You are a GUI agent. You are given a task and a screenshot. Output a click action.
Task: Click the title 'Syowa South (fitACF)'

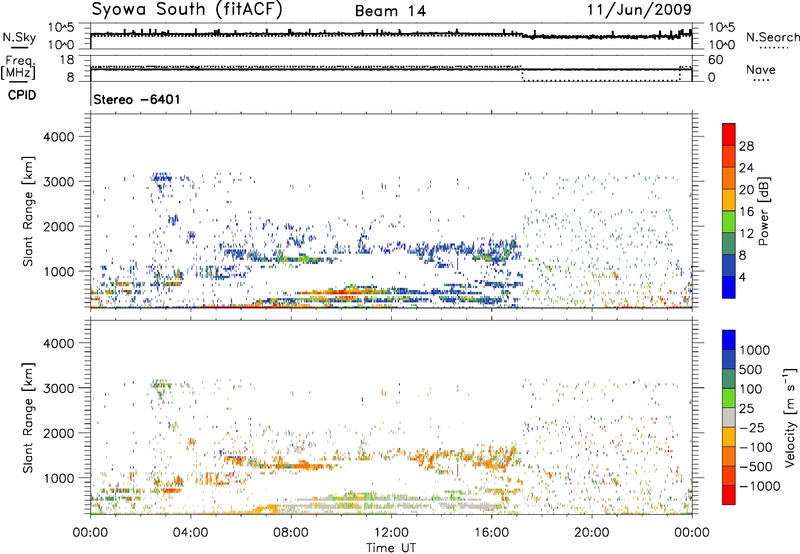tap(187, 10)
